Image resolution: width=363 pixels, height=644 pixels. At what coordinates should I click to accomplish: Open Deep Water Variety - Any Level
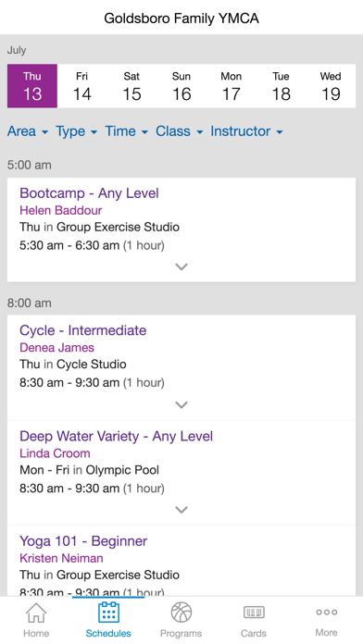117,436
